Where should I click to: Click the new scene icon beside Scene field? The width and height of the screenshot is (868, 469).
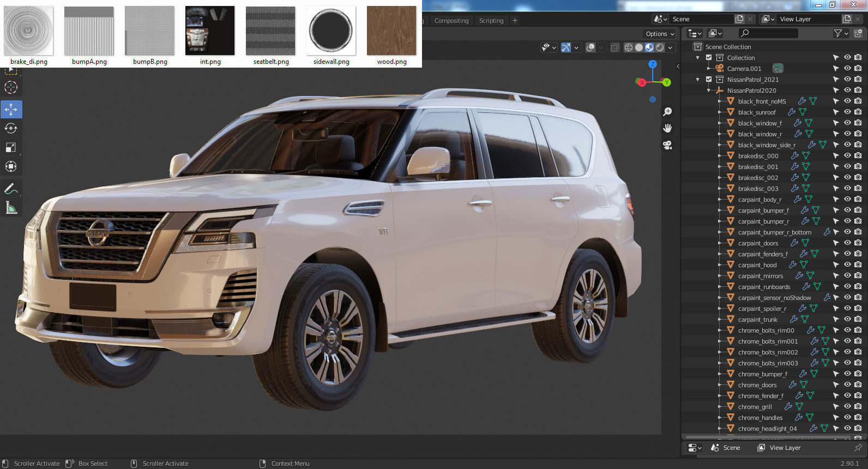pos(739,19)
